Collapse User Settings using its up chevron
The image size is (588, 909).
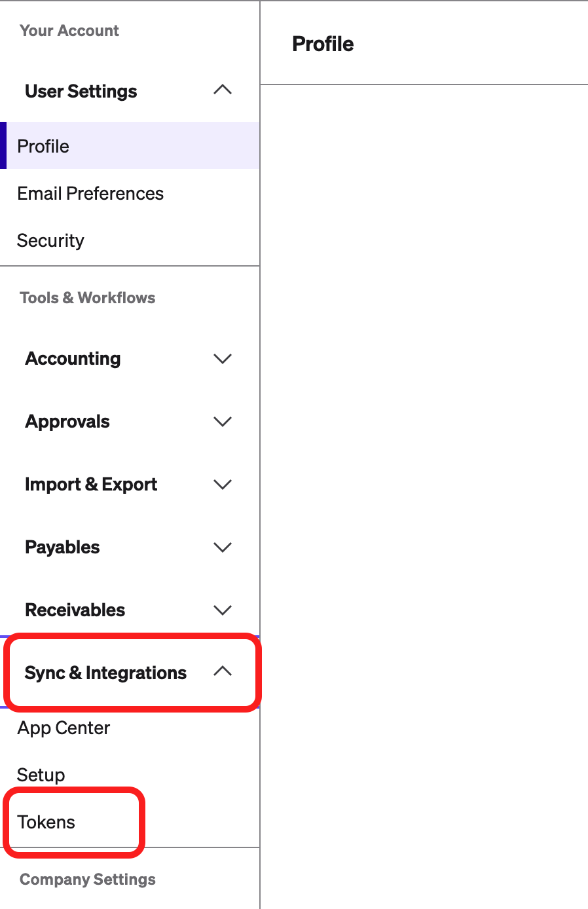223,90
